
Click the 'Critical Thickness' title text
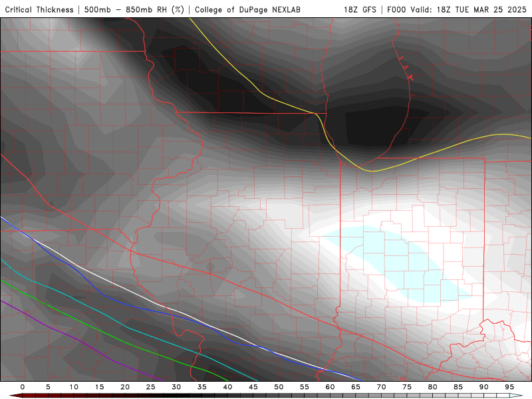39,9
